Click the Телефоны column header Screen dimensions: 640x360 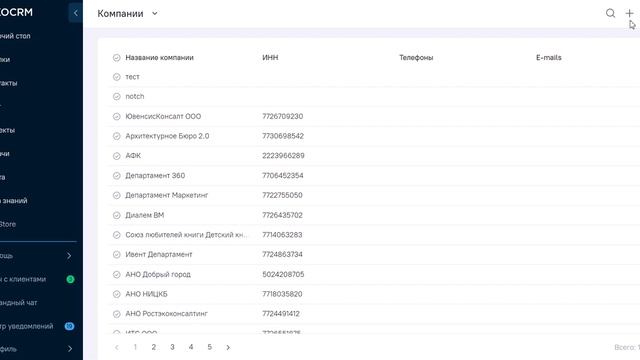[x=416, y=58]
